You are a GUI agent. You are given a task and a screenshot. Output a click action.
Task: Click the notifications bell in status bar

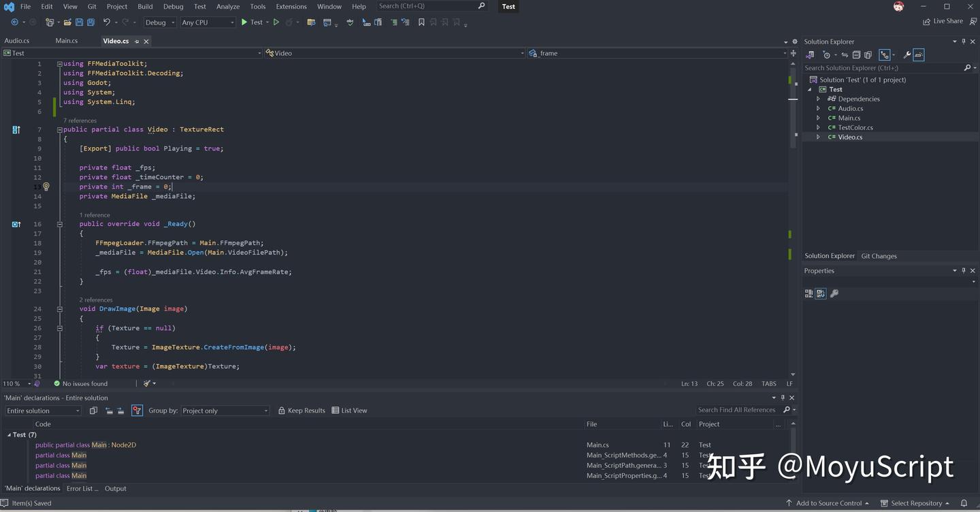964,503
